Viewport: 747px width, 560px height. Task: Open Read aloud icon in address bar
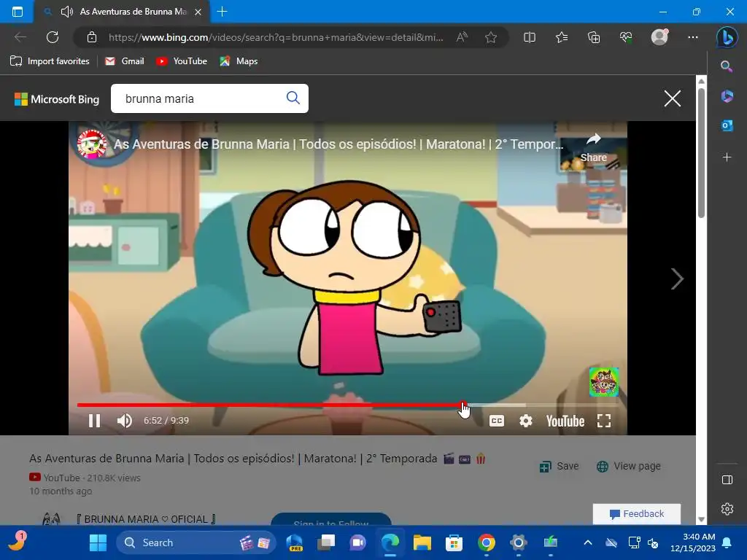(462, 37)
